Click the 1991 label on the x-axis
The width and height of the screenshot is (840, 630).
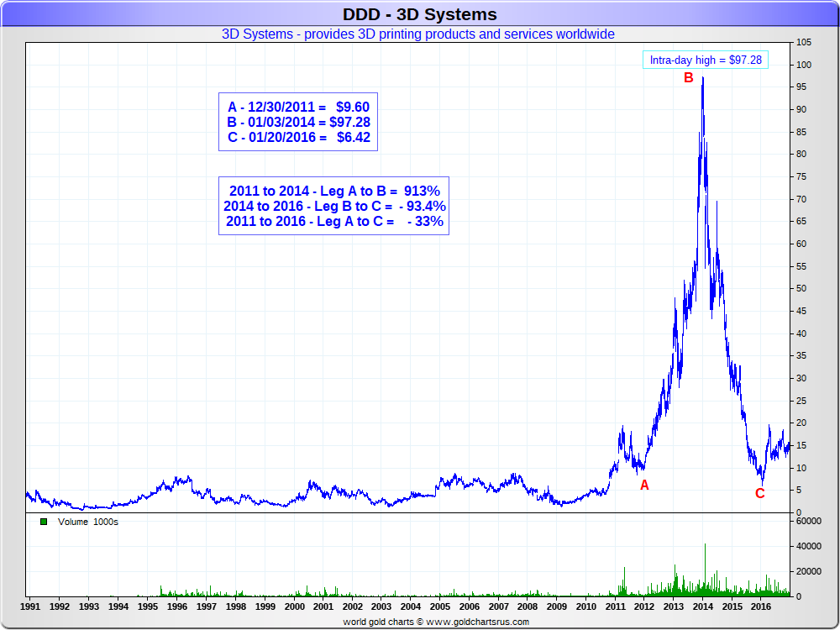click(x=30, y=606)
